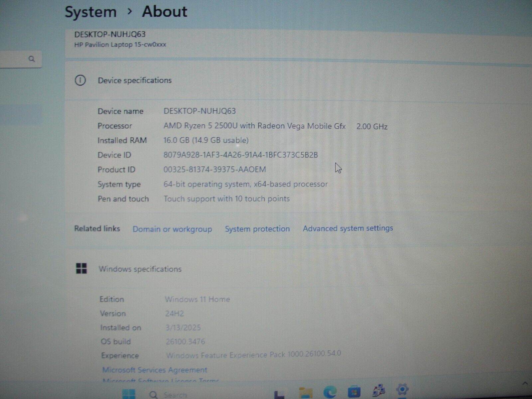
Task: Click the Windows logo beside Windows specifications
Action: pyautogui.click(x=81, y=269)
